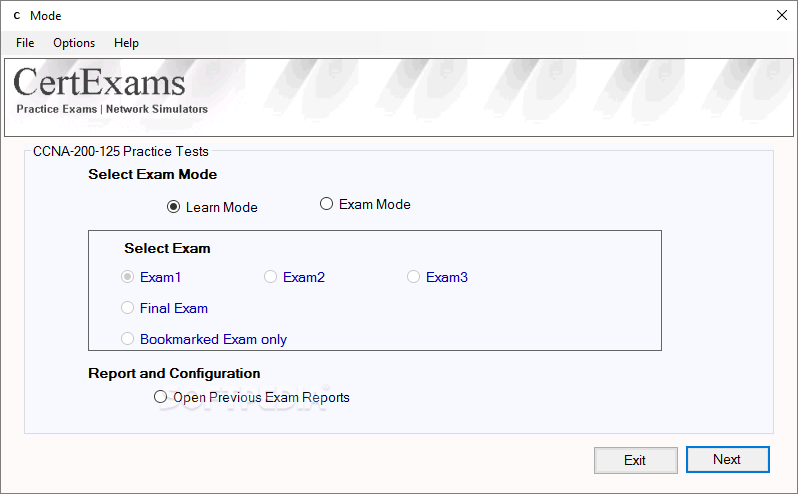Click 'Practice Exams | Network Simulators' tagline
The image size is (798, 494).
pos(112,109)
